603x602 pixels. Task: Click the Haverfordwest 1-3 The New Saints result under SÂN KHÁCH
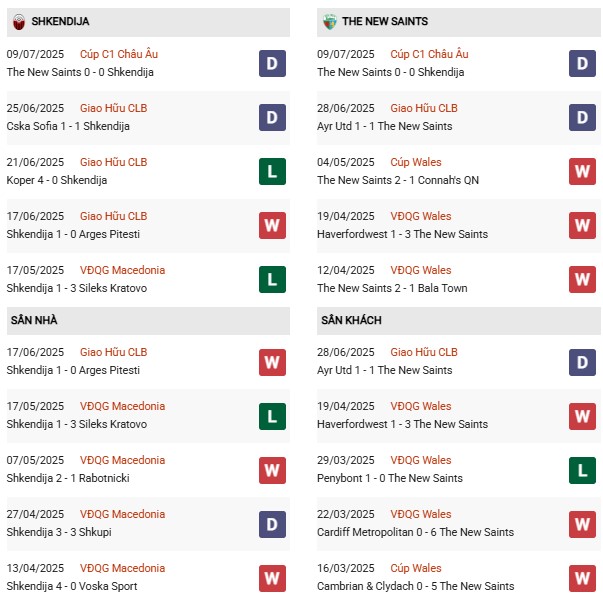coord(402,424)
